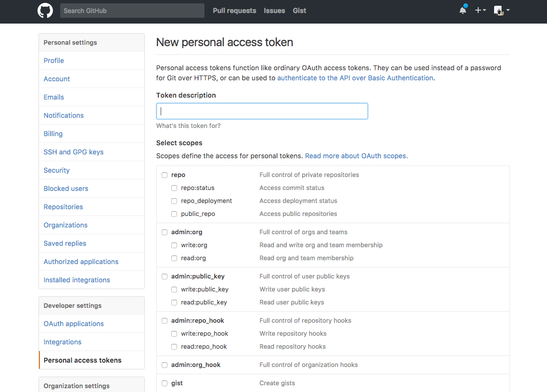The height and width of the screenshot is (392, 547).
Task: Read more about OAuth scopes link
Action: (x=356, y=156)
